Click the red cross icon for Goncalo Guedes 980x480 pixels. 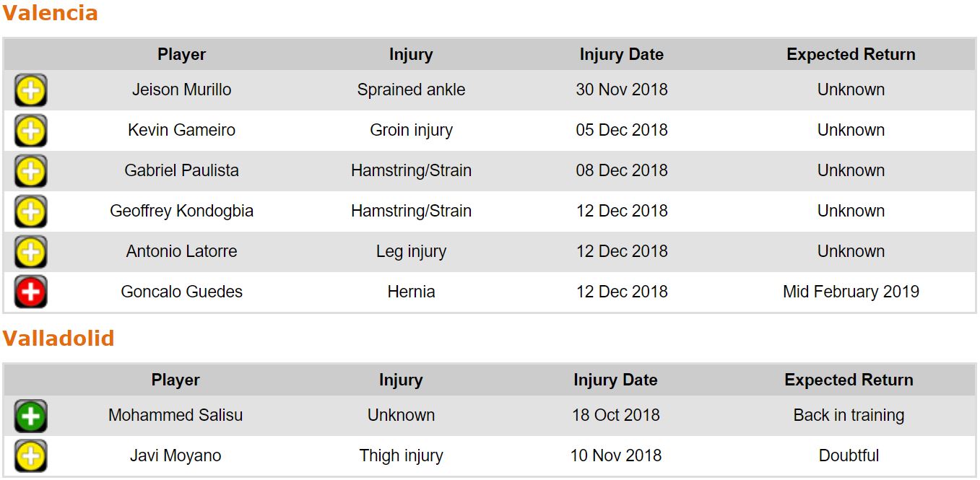coord(30,292)
